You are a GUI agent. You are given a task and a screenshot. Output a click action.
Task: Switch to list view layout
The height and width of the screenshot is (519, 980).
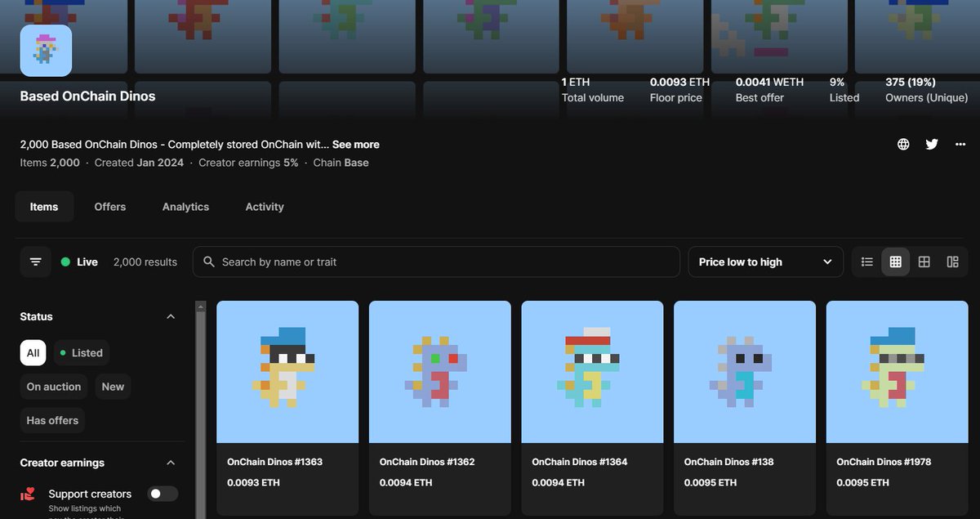point(867,262)
